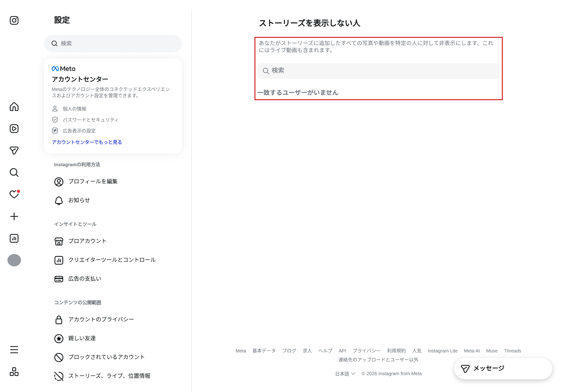Click the ヘルプ footer link

(x=325, y=351)
